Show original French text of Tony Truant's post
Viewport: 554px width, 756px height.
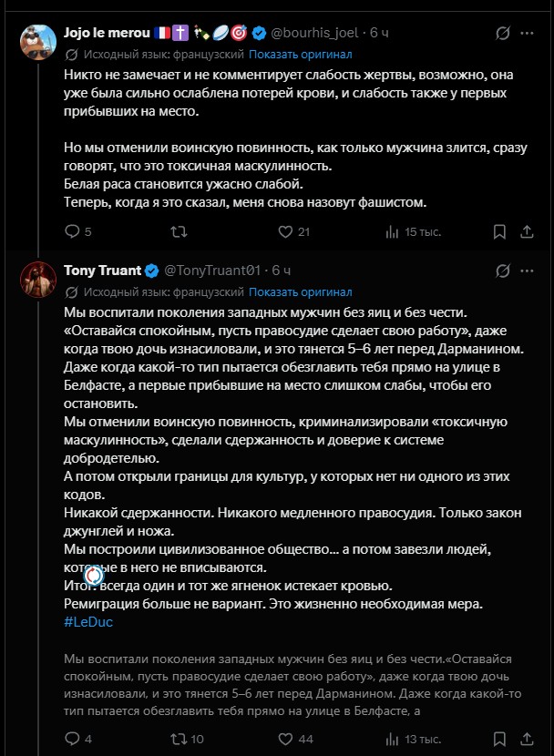(301, 292)
